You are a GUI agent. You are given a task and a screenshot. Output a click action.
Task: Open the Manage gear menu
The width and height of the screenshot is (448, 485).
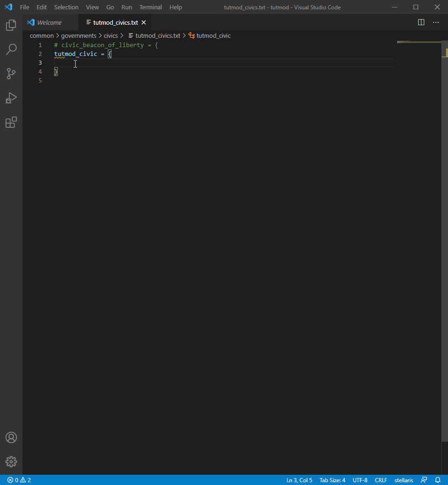[x=11, y=462]
